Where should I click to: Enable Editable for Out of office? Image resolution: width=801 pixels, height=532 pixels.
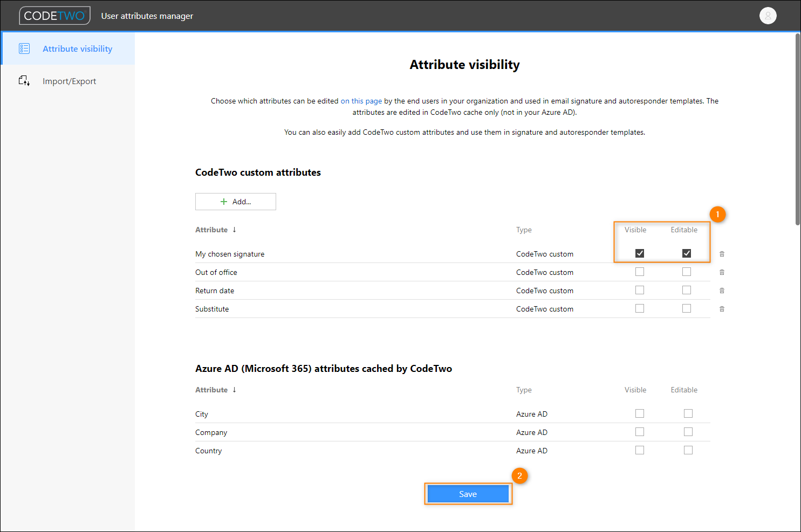[x=687, y=272]
